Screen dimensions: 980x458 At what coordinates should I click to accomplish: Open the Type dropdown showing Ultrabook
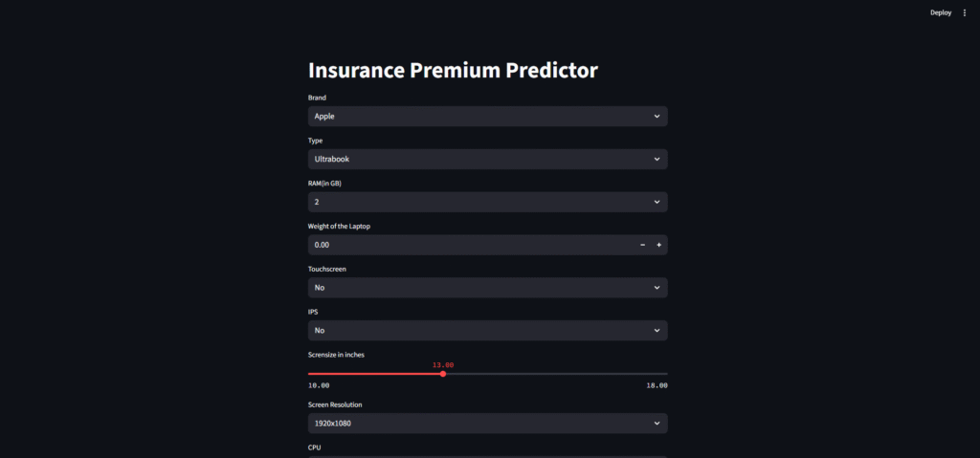(479, 159)
